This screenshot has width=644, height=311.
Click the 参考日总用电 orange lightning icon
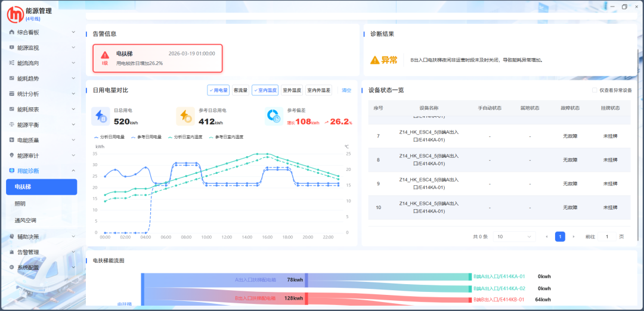coord(185,116)
